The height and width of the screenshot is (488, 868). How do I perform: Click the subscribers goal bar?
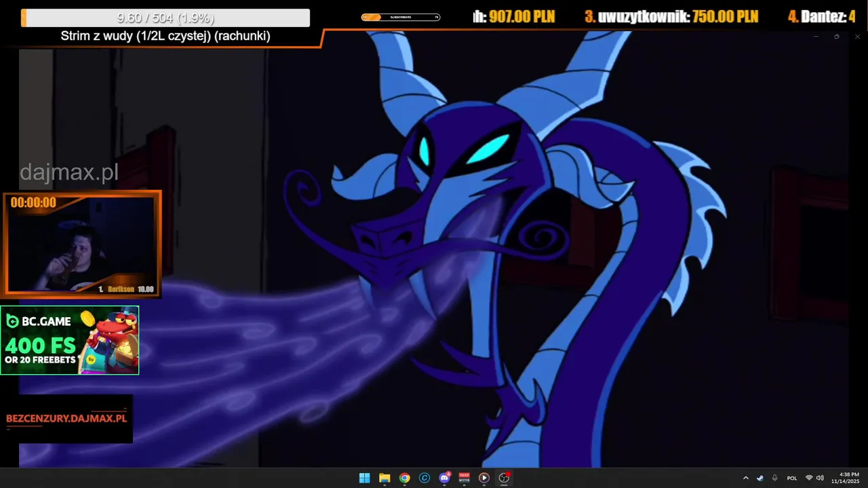pos(401,17)
